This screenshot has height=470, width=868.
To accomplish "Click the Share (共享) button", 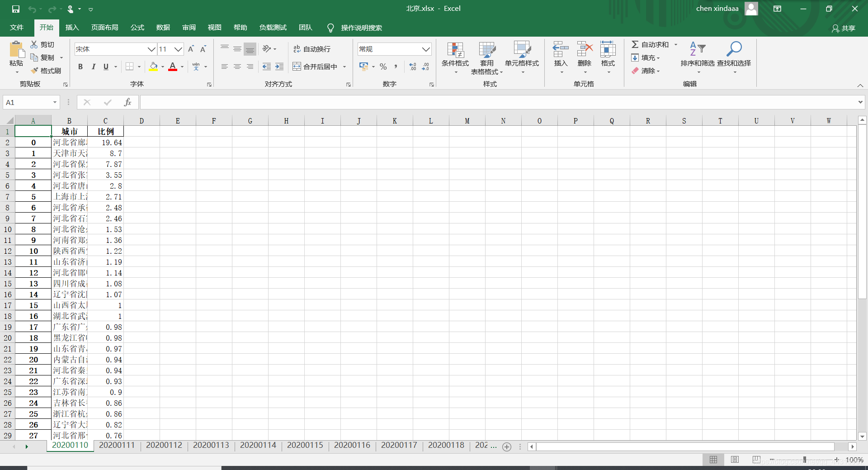I will [x=844, y=28].
